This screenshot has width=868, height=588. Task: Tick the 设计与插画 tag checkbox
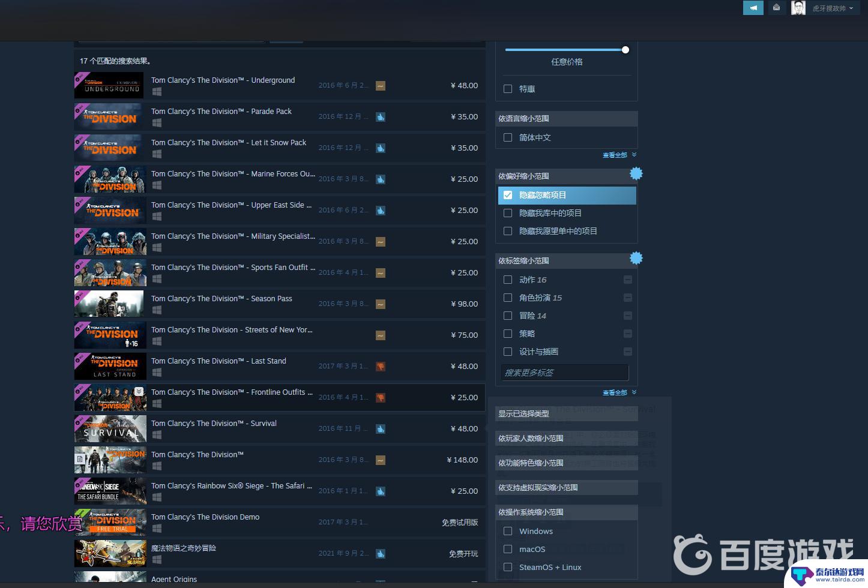[x=508, y=352]
